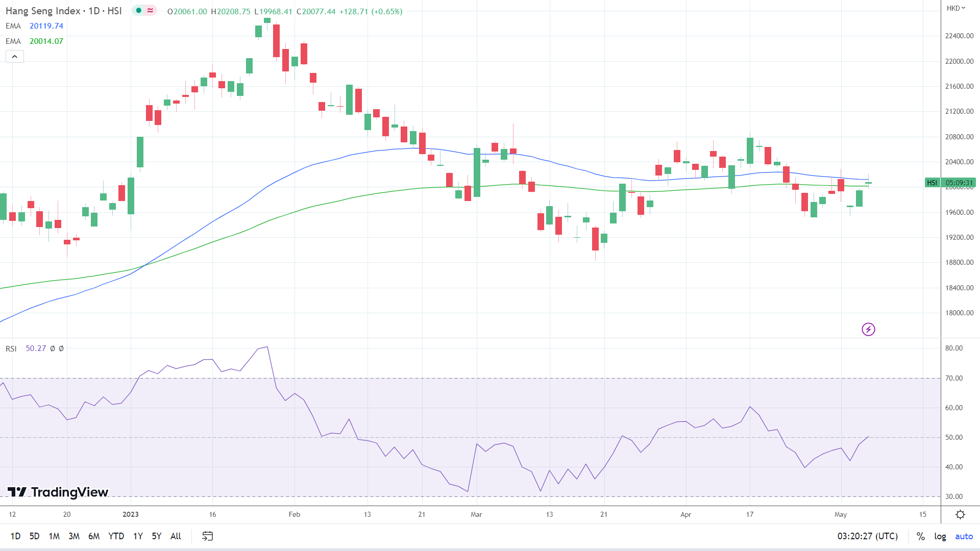Collapse the indicator legend chevron
This screenshot has width=980, height=551.
(x=15, y=57)
